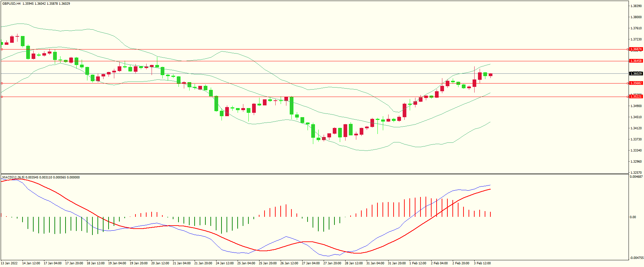Click the 0.004687 value on MACD scale
This screenshot has height=267, width=644.
pos(636,177)
